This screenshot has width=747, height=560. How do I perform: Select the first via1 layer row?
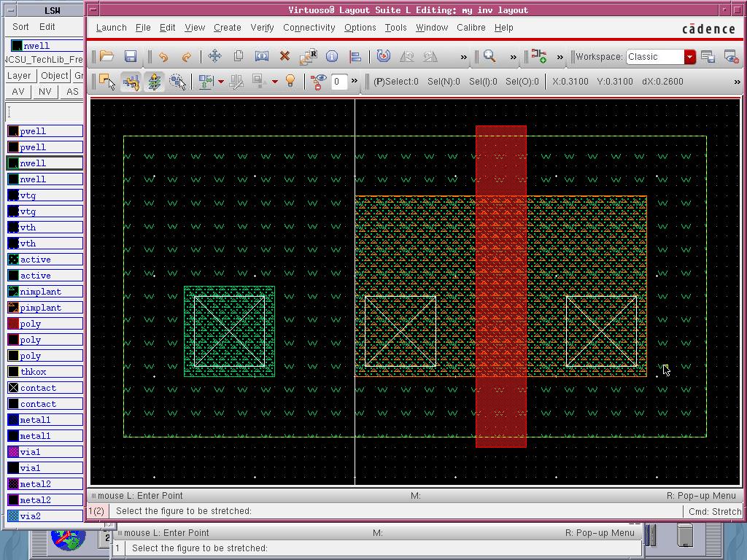(45, 452)
